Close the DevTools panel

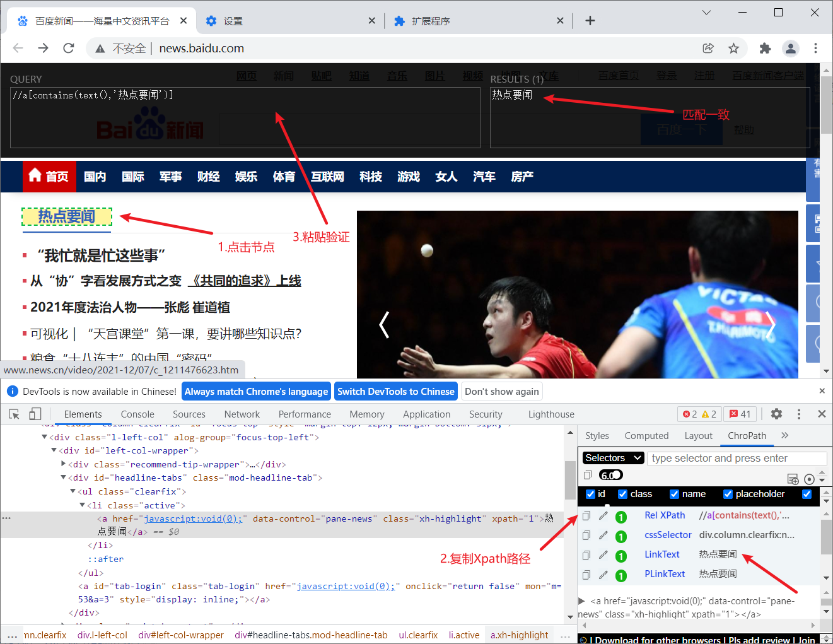pyautogui.click(x=822, y=414)
